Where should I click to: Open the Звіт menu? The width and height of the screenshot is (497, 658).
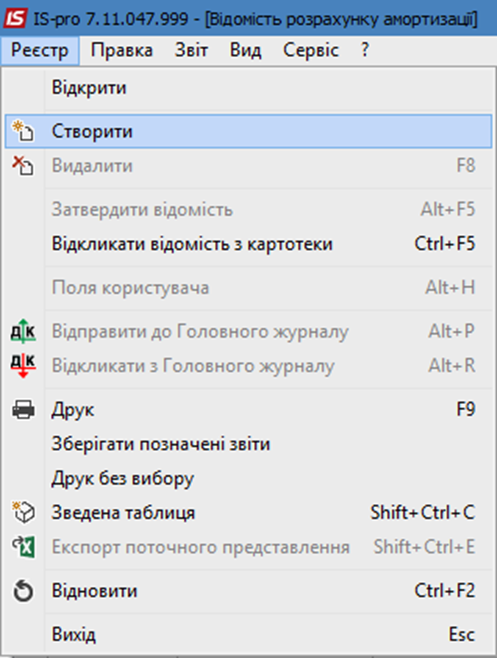pyautogui.click(x=191, y=50)
